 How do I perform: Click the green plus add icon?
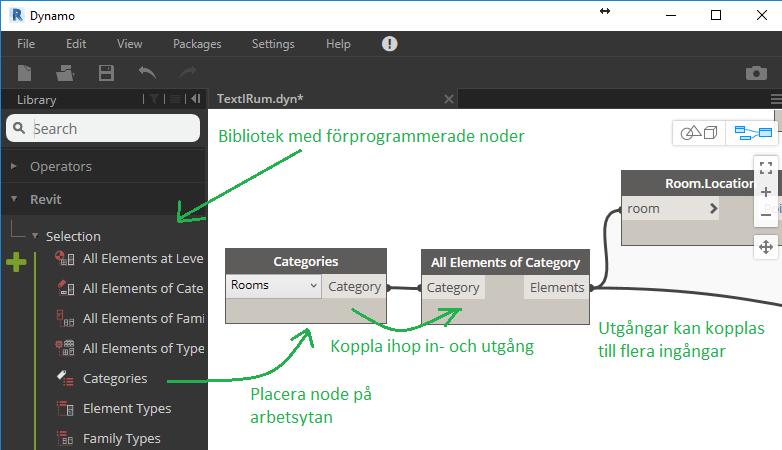[x=16, y=262]
